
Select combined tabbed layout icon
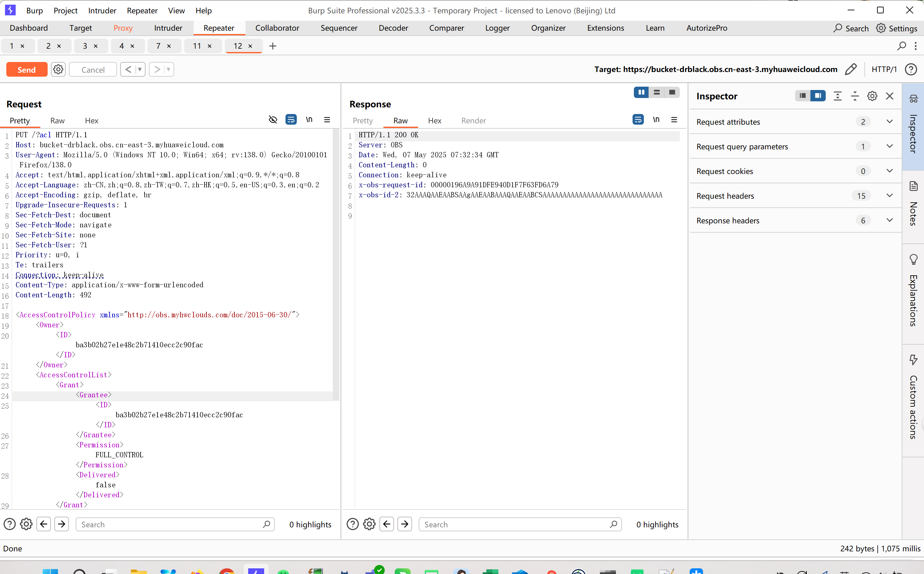point(672,92)
